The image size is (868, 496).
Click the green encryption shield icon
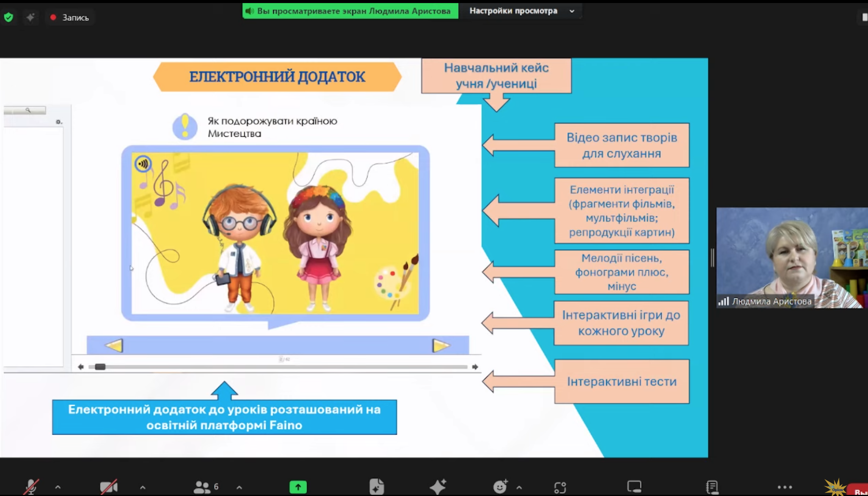tap(8, 17)
